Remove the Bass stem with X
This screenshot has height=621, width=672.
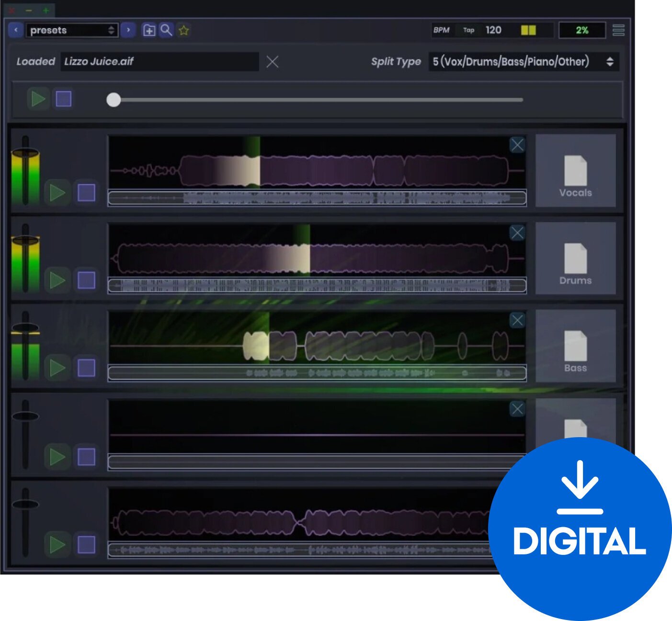click(517, 320)
